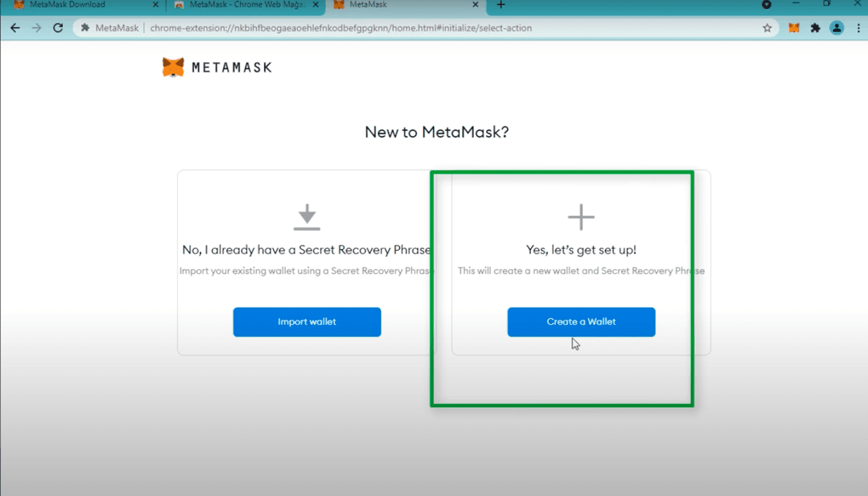
Task: Click the MetaMask fox logo in page header
Action: 173,67
